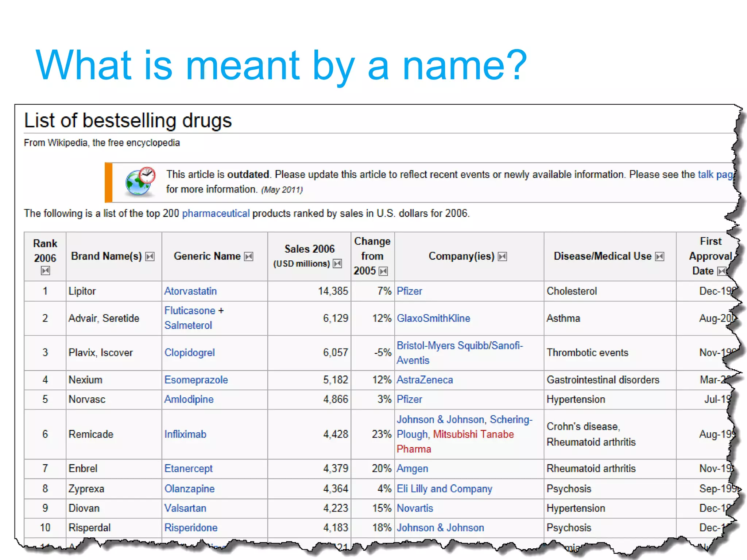Open the Atorvastatin link
The image size is (747, 560).
(x=190, y=291)
